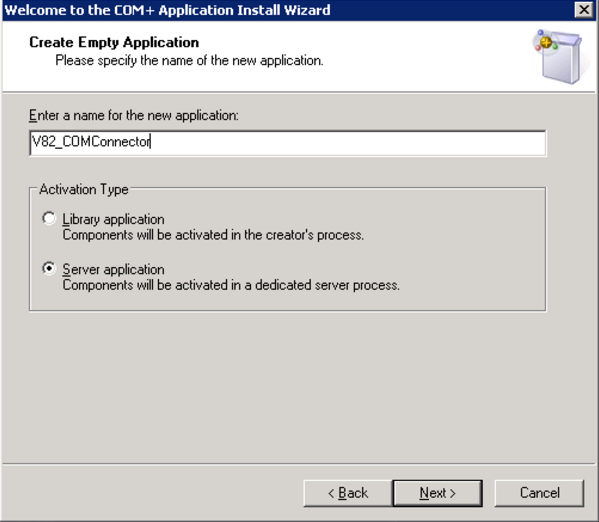The height and width of the screenshot is (522, 599).
Task: Place cursor in the V82_COMConnector text
Action: [x=91, y=142]
